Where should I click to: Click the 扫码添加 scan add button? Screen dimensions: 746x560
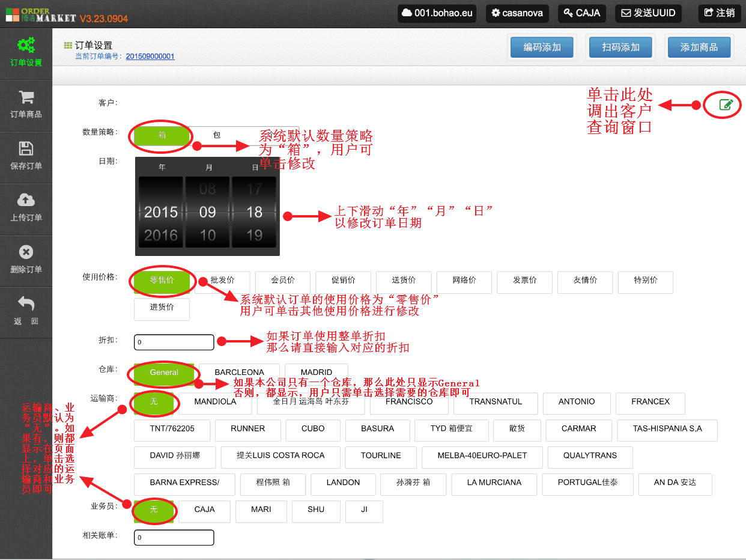[620, 47]
